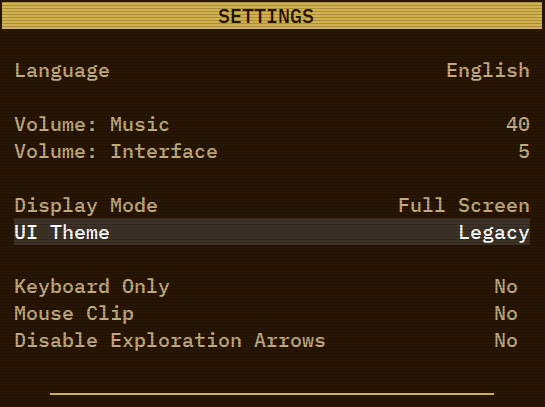This screenshot has width=545, height=407.
Task: Change the Full Screen display value
Action: click(x=464, y=205)
